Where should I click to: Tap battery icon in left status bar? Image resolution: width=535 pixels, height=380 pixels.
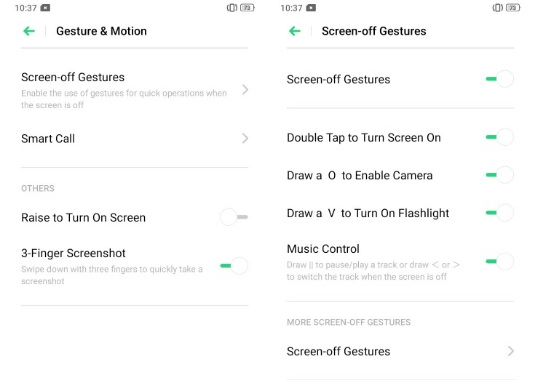tap(247, 8)
